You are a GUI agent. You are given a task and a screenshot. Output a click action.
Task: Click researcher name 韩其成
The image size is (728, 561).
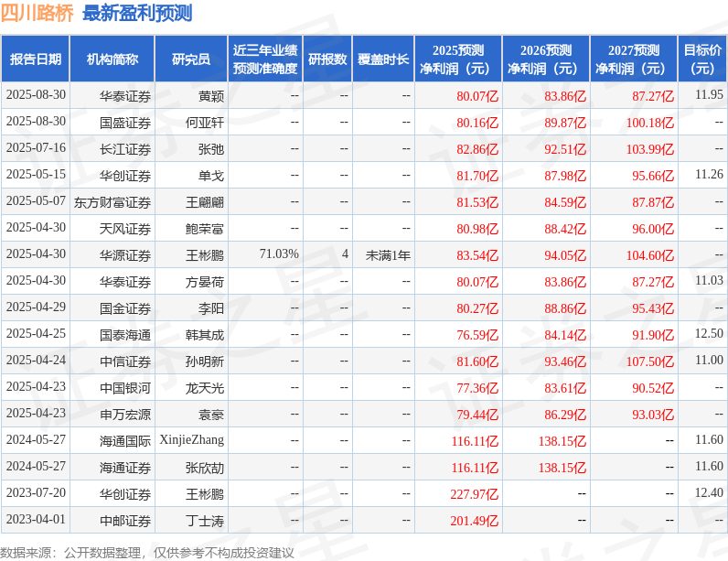coord(205,335)
